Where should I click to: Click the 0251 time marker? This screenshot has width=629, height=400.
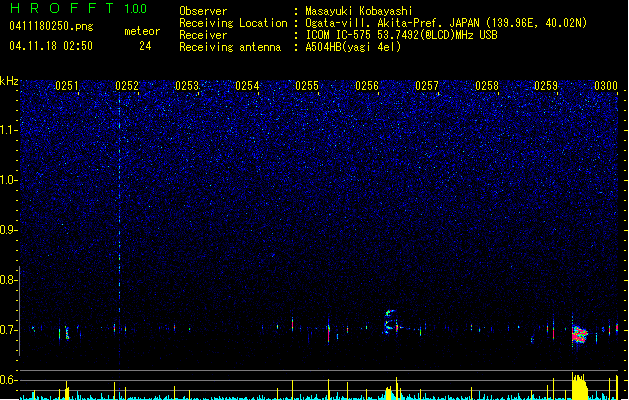(67, 86)
